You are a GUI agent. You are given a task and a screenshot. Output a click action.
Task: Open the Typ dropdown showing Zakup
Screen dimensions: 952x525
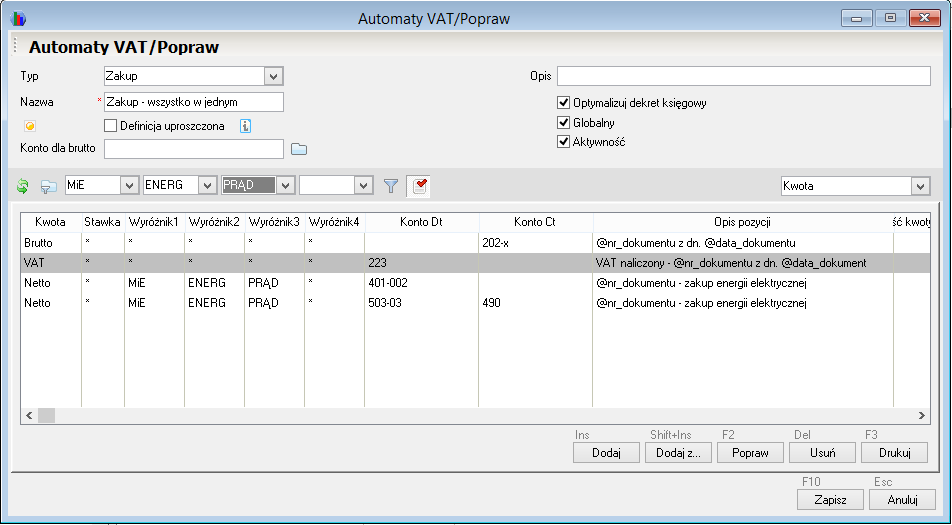(273, 76)
